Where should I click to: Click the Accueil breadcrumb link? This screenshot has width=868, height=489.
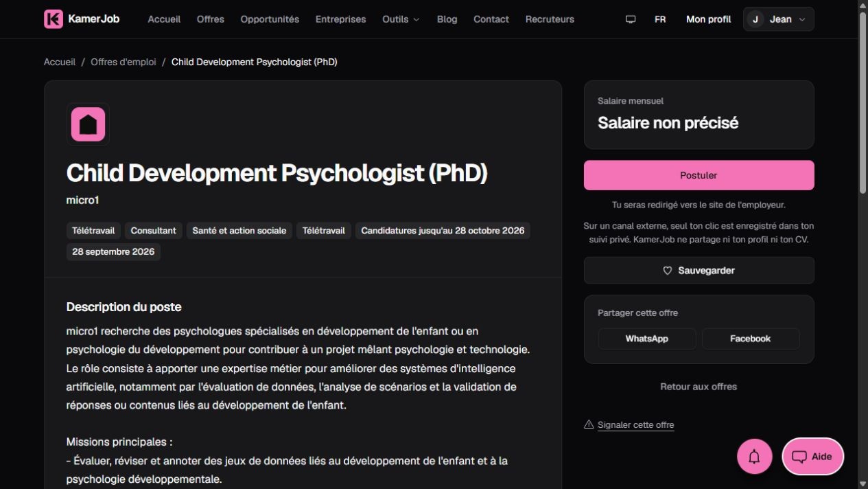click(60, 62)
